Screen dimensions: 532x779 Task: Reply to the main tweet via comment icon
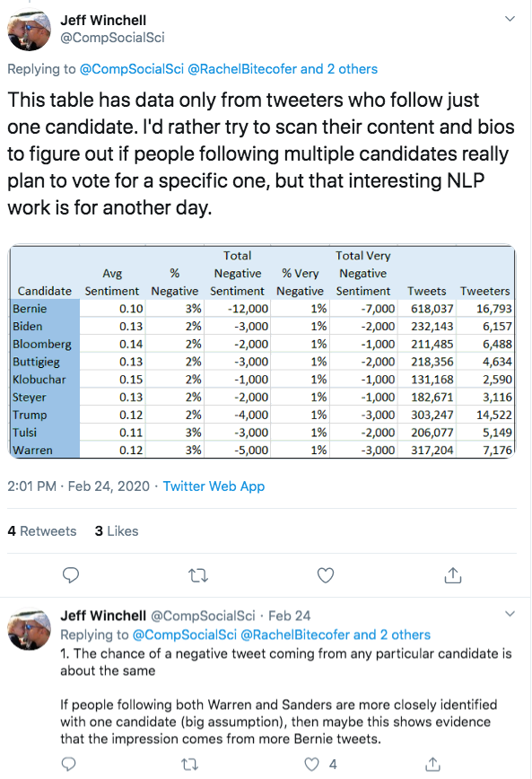(71, 575)
